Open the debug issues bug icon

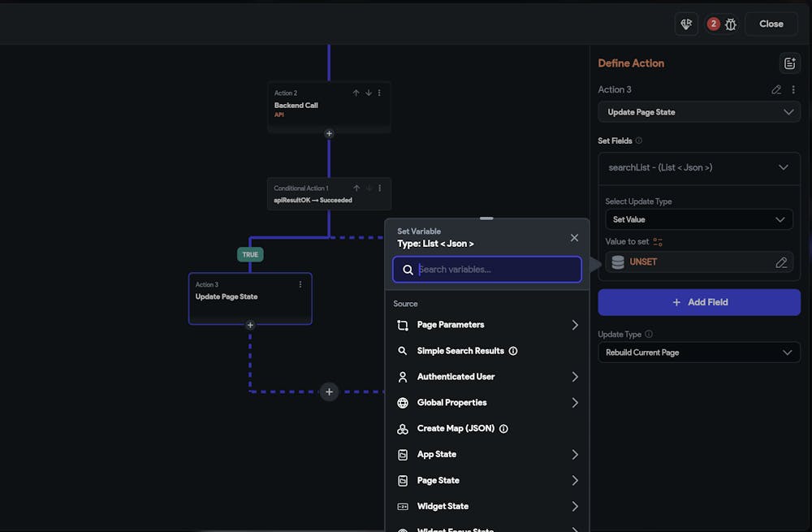pyautogui.click(x=730, y=24)
